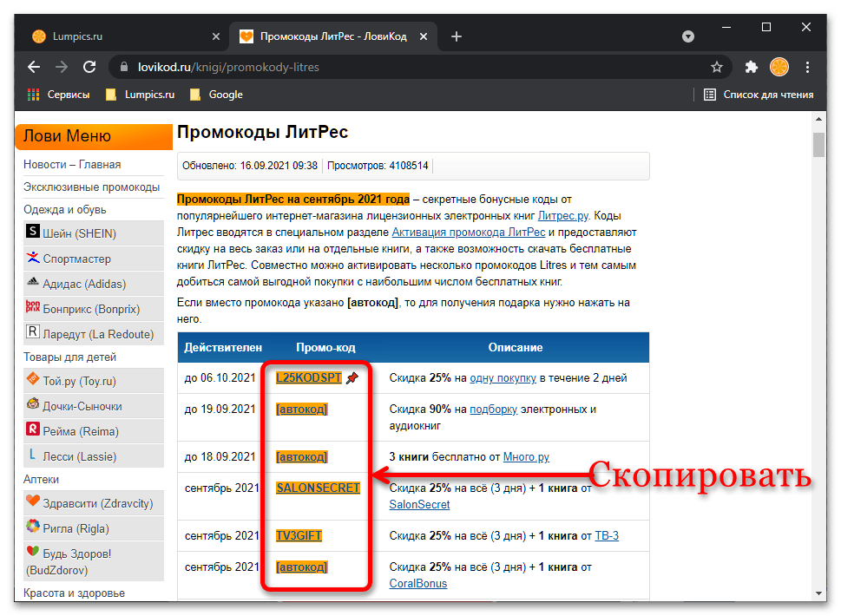
Task: Open the подборку link
Action: (x=494, y=409)
